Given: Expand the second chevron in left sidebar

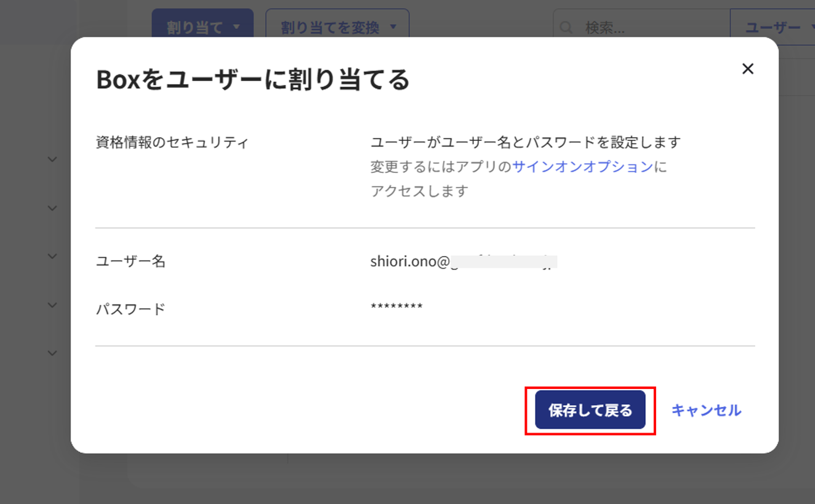Looking at the screenshot, I should click(53, 208).
